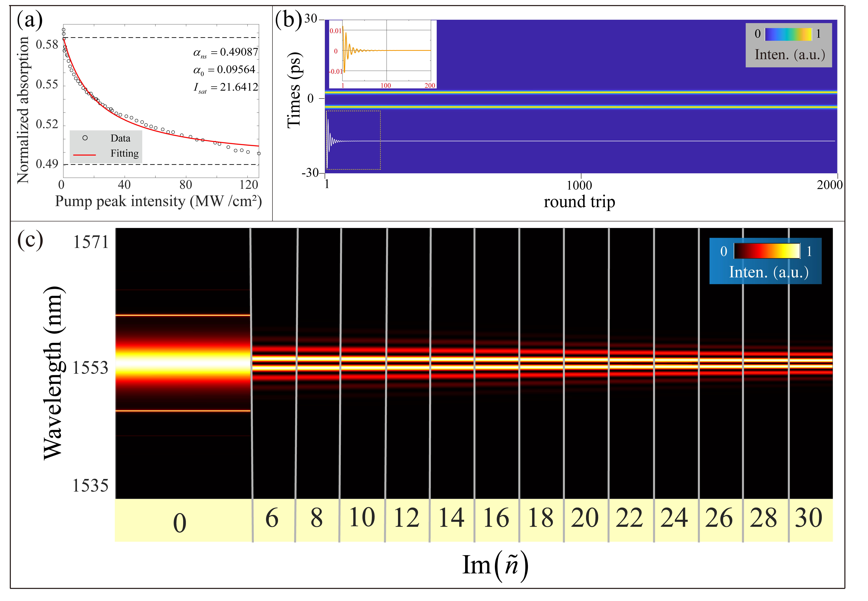Click the 16 cell in Im(ñ) row
The width and height of the screenshot is (868, 601).
(497, 520)
